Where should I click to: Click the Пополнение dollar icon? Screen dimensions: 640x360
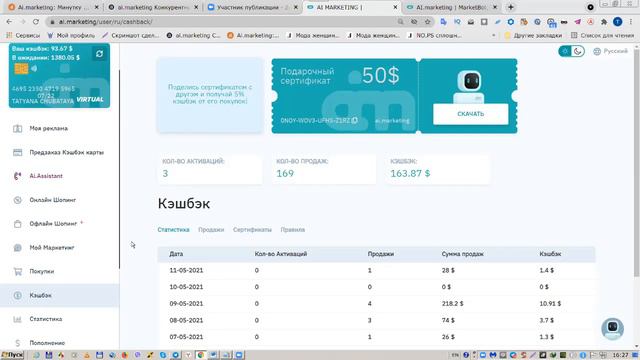(x=18, y=343)
